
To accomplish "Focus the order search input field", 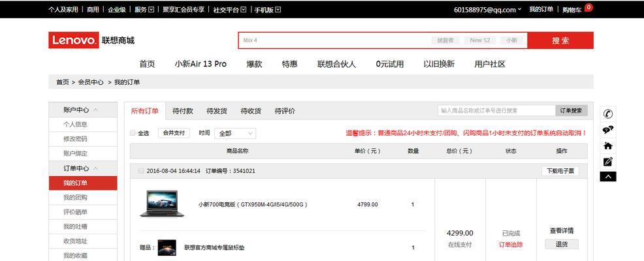I will click(x=496, y=110).
